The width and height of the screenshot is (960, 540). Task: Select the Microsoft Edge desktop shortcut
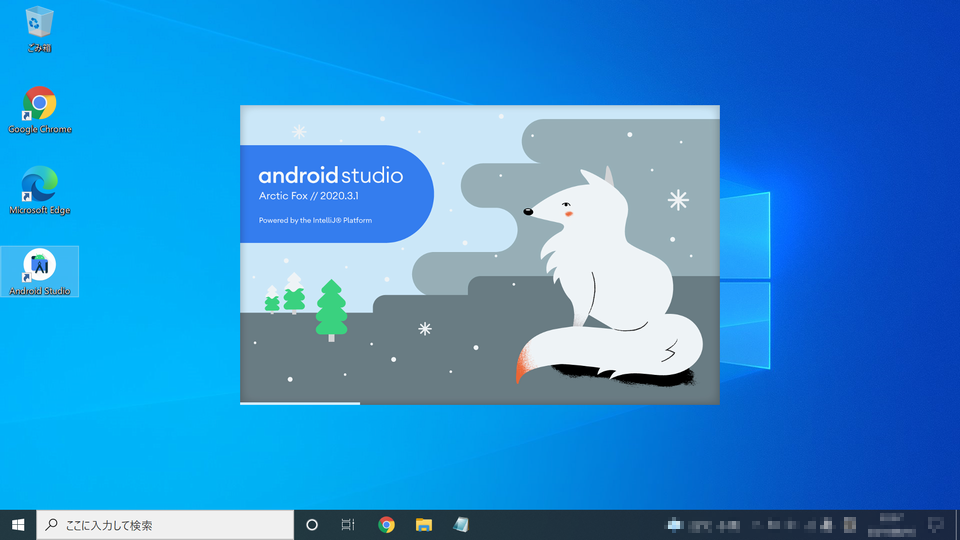point(40,190)
